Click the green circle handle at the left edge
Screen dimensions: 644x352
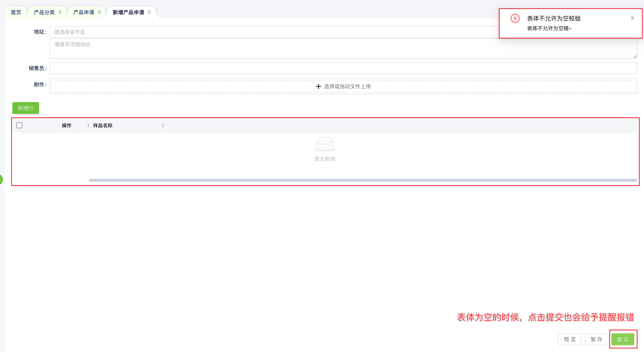coord(1,179)
